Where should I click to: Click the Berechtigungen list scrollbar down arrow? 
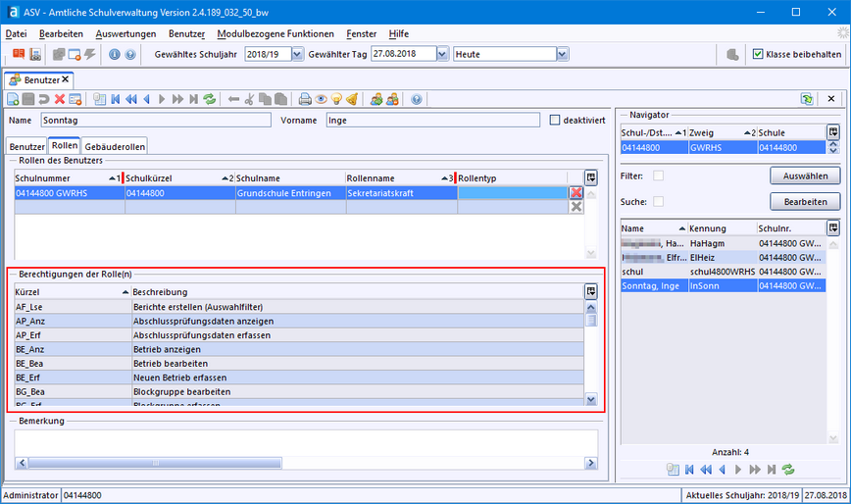coord(591,399)
